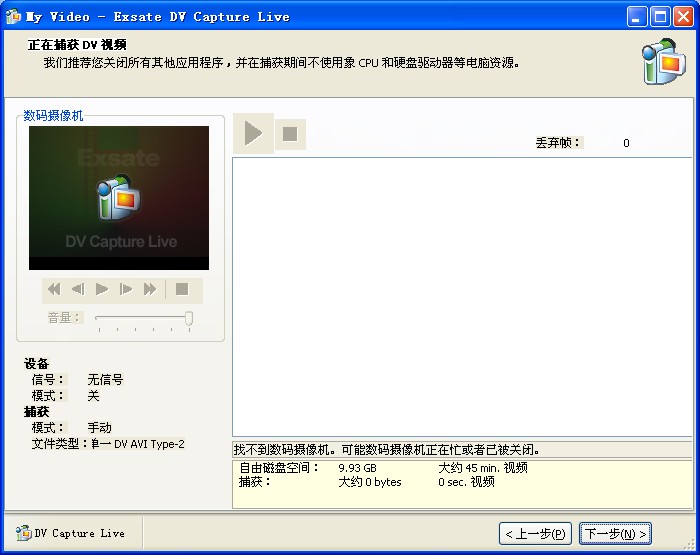Viewport: 700px width, 555px height.
Task: Open title bar application icon menu
Action: 13,17
